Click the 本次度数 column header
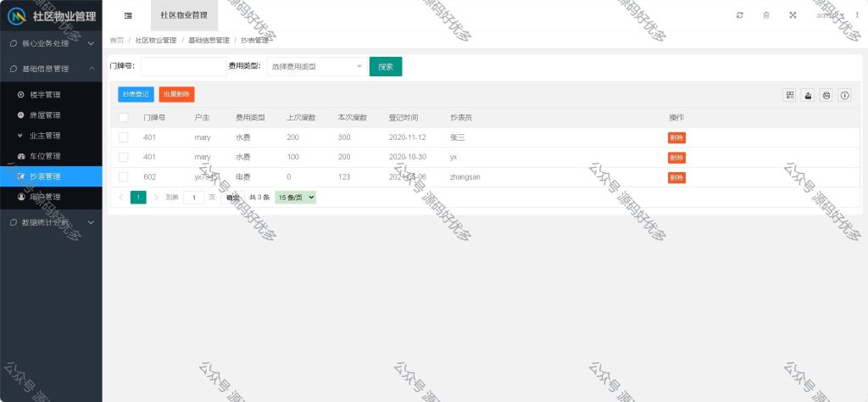 (x=353, y=117)
